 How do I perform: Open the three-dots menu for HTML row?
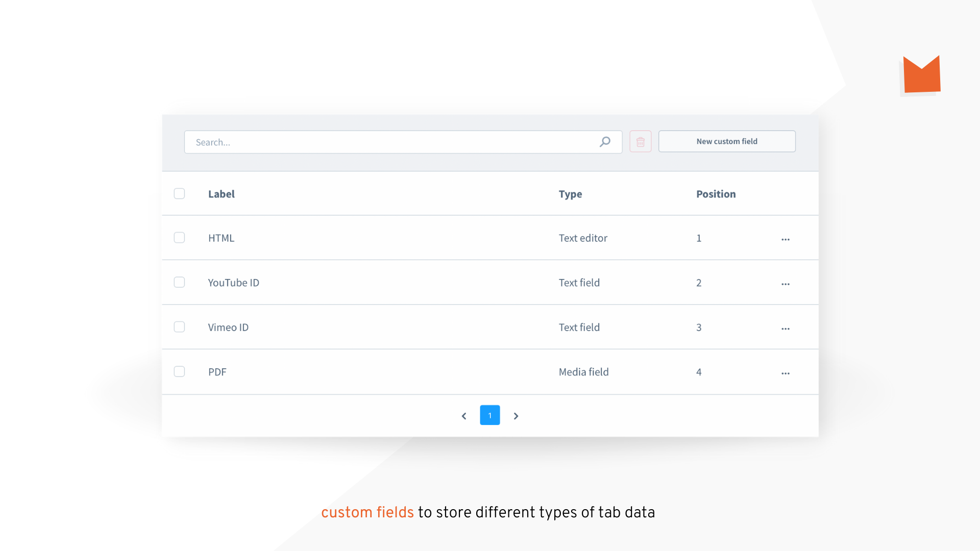(786, 239)
